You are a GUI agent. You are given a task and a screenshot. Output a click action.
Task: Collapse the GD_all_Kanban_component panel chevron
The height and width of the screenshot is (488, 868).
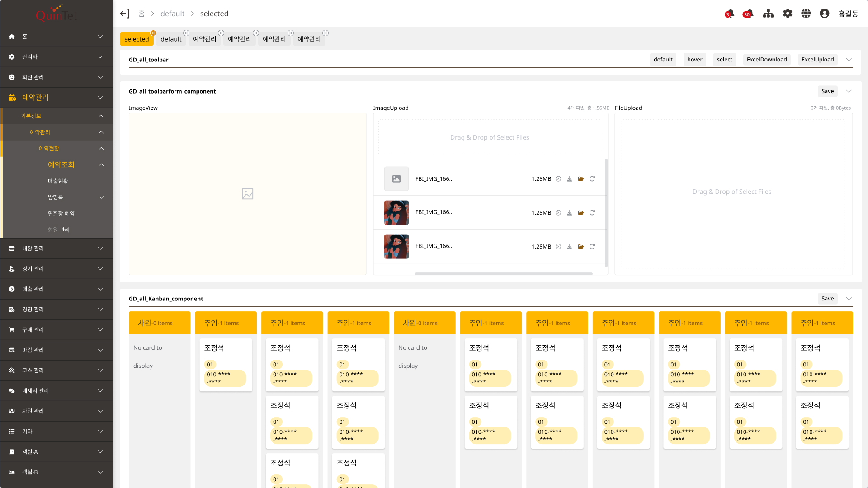coord(849,299)
